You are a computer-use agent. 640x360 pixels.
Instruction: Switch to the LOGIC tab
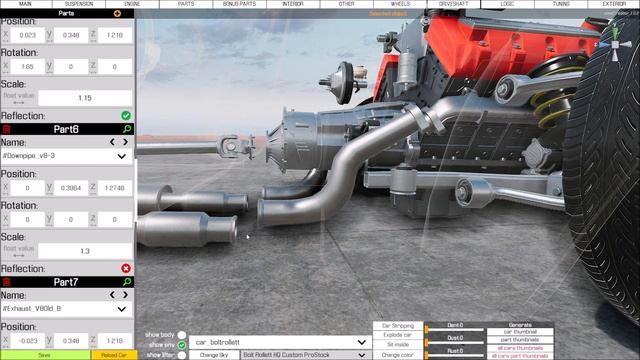pos(507,4)
